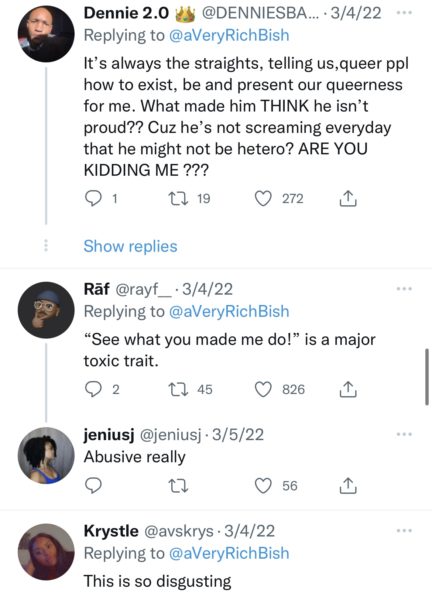The height and width of the screenshot is (600, 432).
Task: Retweet Dennie 2.0's tweet
Action: point(178,199)
